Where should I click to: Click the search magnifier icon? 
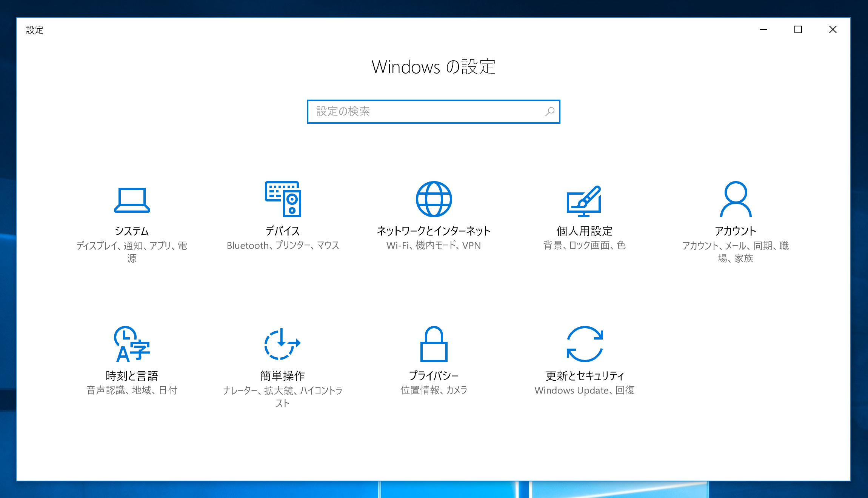coord(550,111)
